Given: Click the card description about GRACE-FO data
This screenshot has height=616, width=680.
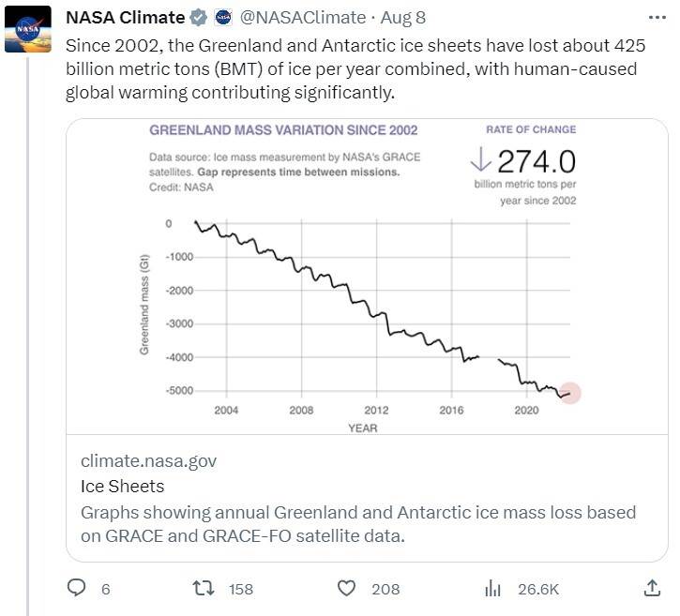Looking at the screenshot, I should pos(358,525).
